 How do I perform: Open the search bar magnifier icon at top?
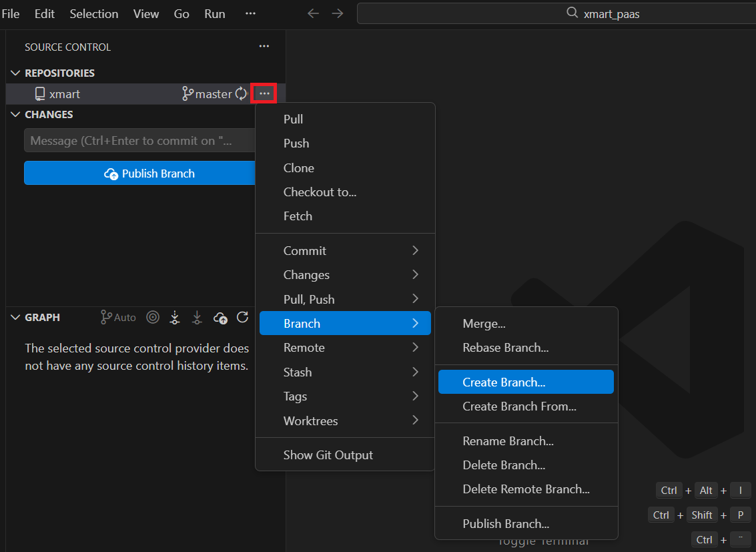tap(571, 13)
